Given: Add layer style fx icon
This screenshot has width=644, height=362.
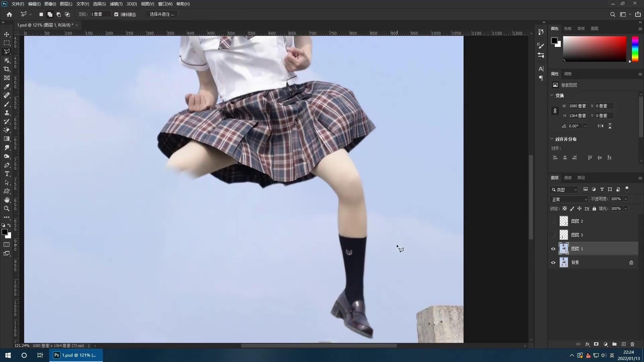Looking at the screenshot, I should point(587,344).
